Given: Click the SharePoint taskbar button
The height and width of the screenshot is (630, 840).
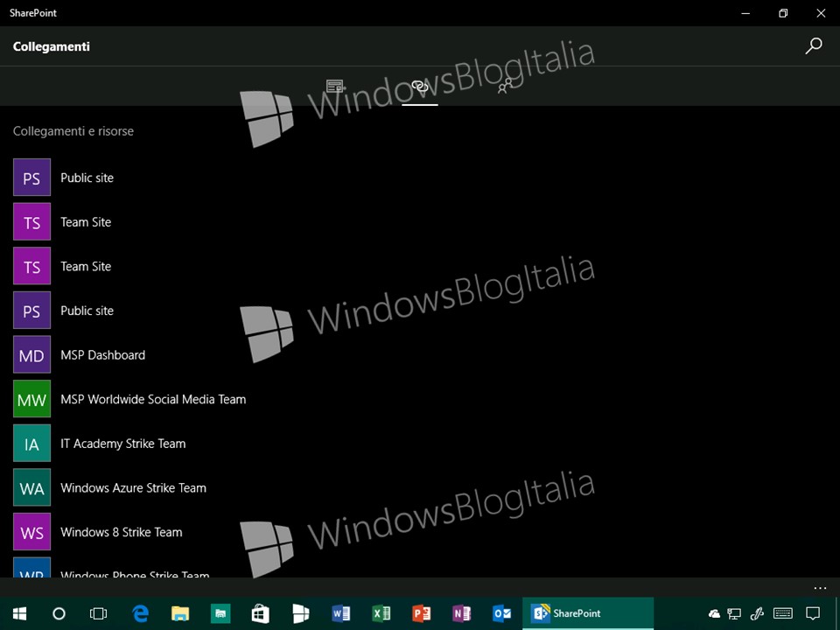Looking at the screenshot, I should 588,613.
